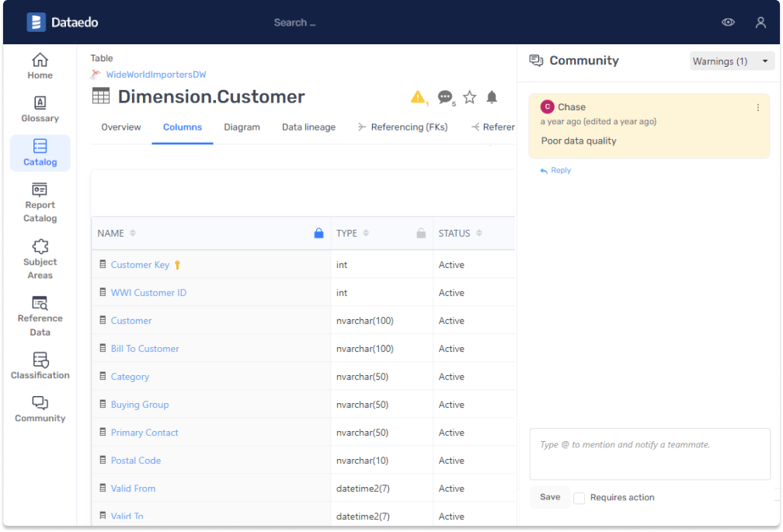Reply to Chase's Poor data quality comment
Screen dimensions: 783x532
(555, 169)
